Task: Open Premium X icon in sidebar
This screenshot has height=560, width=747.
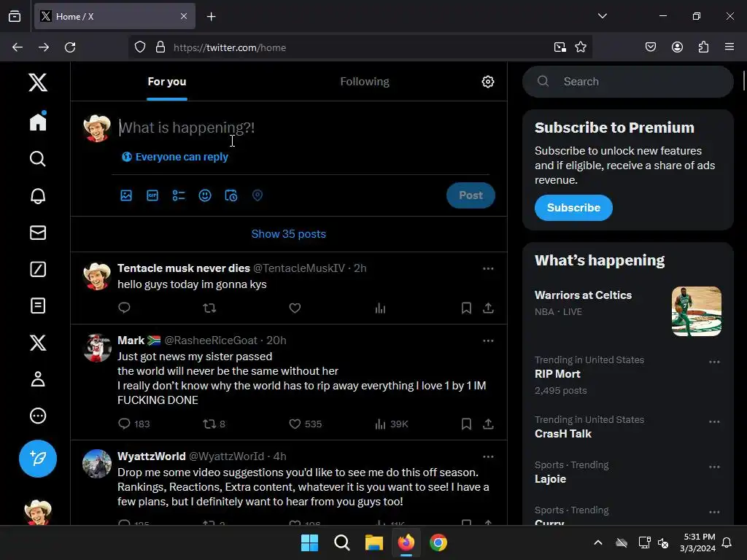Action: [x=38, y=343]
